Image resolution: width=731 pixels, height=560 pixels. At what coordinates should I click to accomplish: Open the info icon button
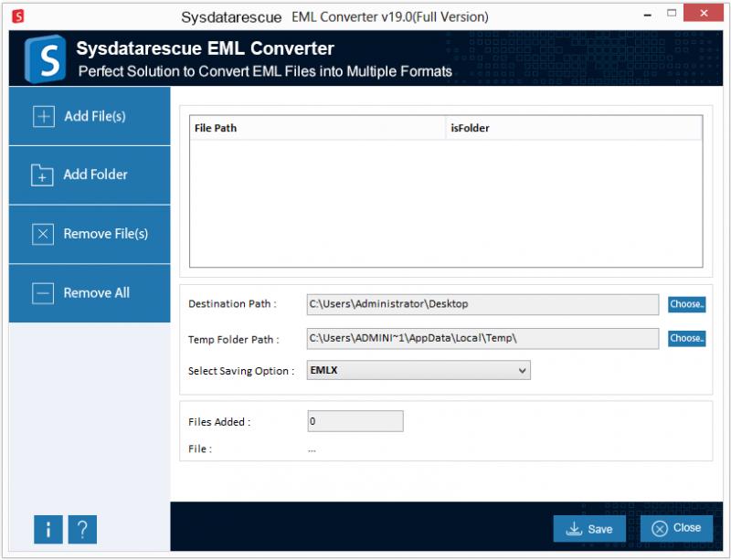(x=48, y=529)
